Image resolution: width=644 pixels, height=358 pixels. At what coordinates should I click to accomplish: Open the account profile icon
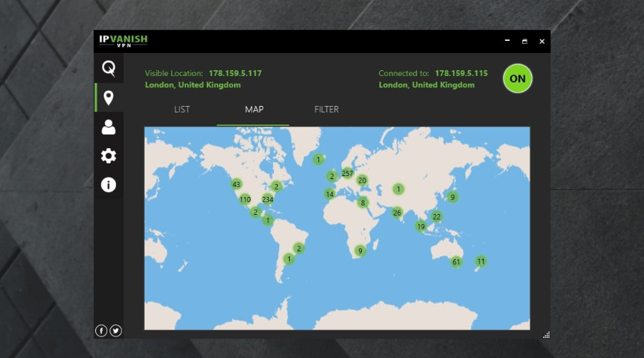pos(109,127)
